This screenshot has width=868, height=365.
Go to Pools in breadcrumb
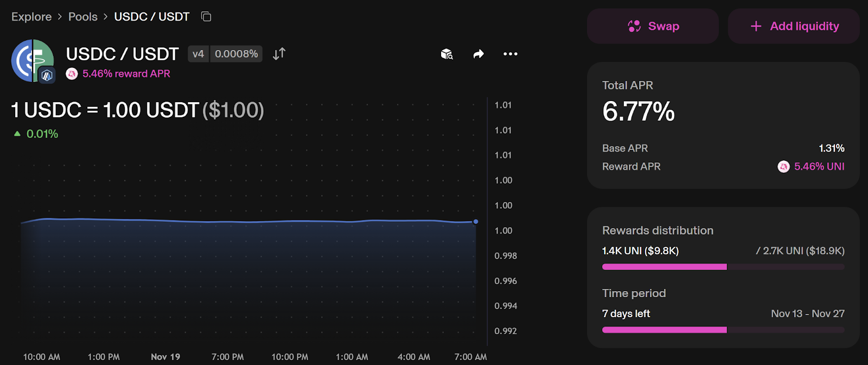click(x=83, y=17)
